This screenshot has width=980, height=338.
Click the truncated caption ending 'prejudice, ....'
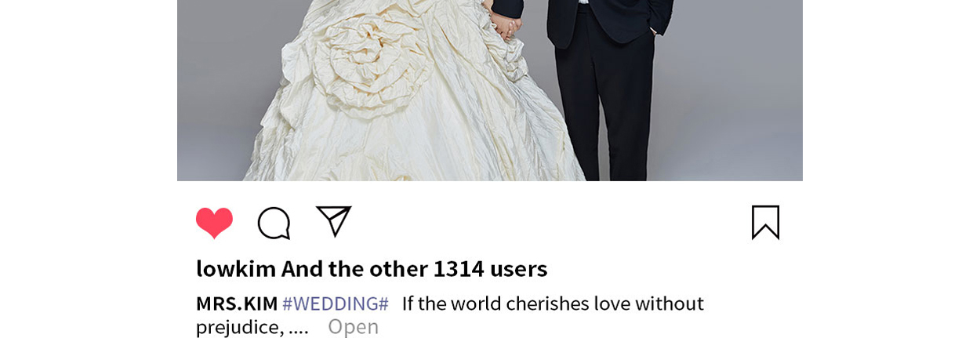point(252,327)
